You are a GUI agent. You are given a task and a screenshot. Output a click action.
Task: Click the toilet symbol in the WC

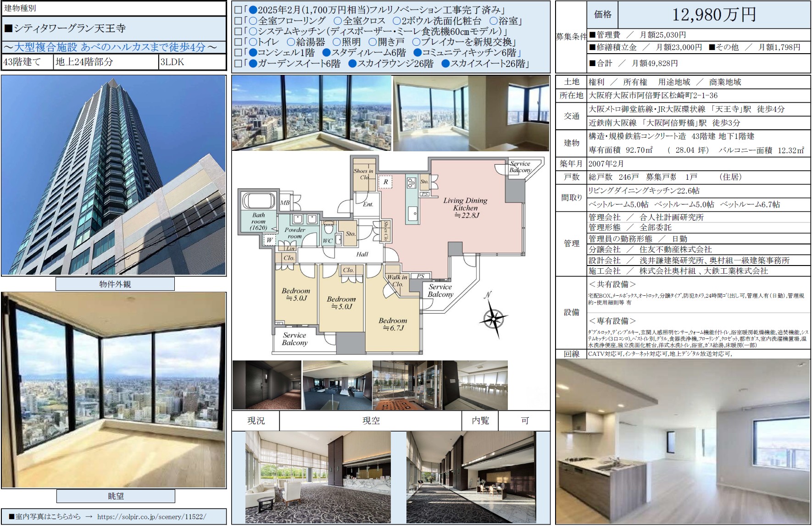tap(328, 228)
